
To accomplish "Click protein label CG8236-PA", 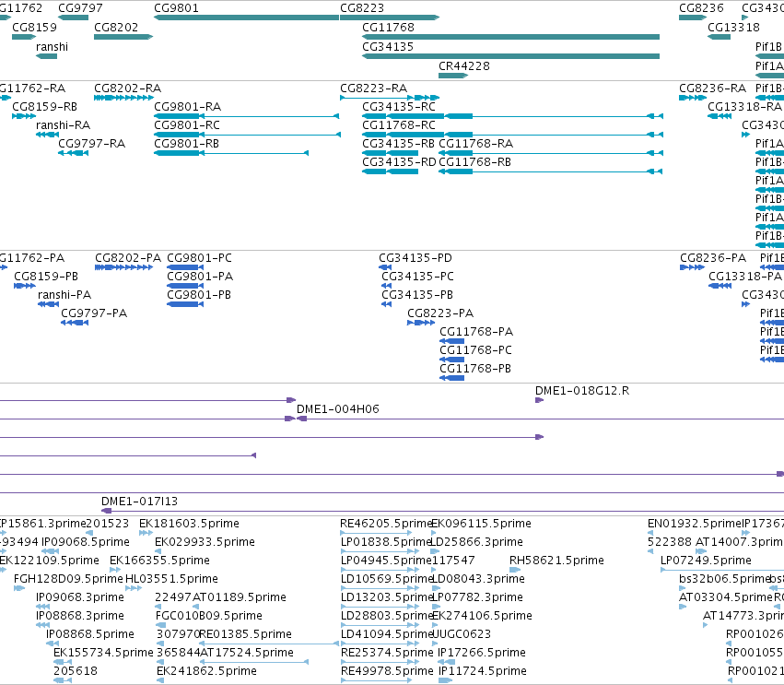I will tap(713, 258).
